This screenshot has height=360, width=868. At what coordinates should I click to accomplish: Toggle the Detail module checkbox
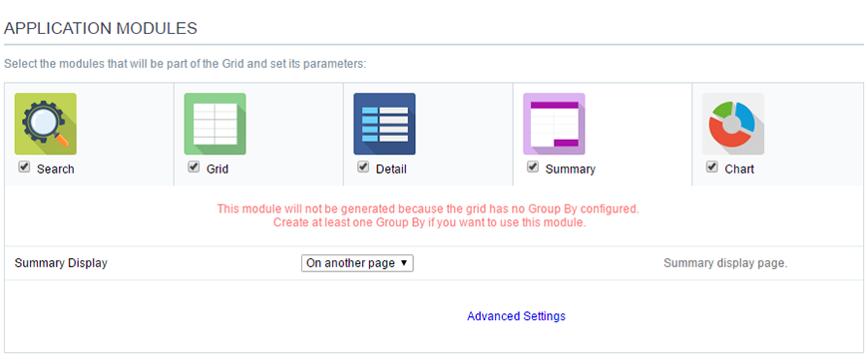(x=362, y=167)
